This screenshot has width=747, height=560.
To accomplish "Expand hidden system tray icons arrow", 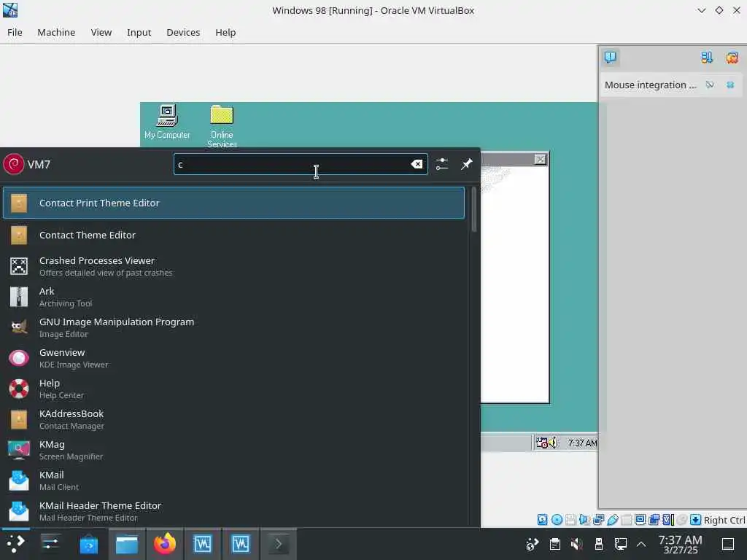I will (641, 544).
